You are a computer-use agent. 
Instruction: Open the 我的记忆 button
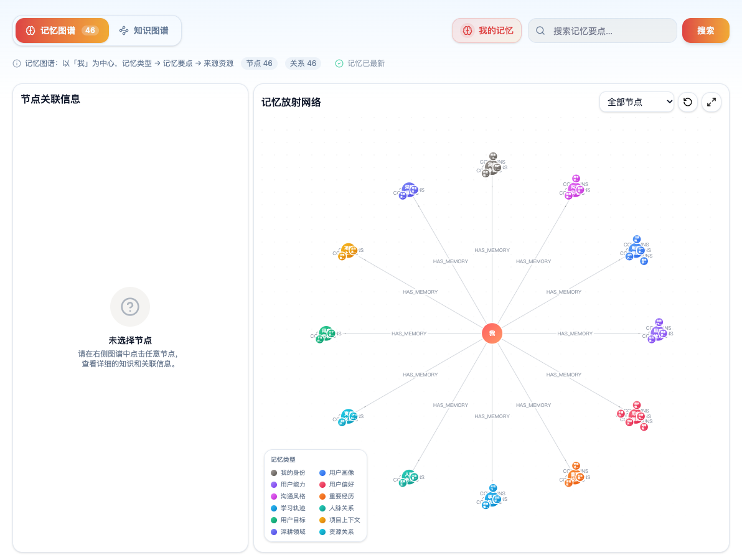pyautogui.click(x=486, y=30)
